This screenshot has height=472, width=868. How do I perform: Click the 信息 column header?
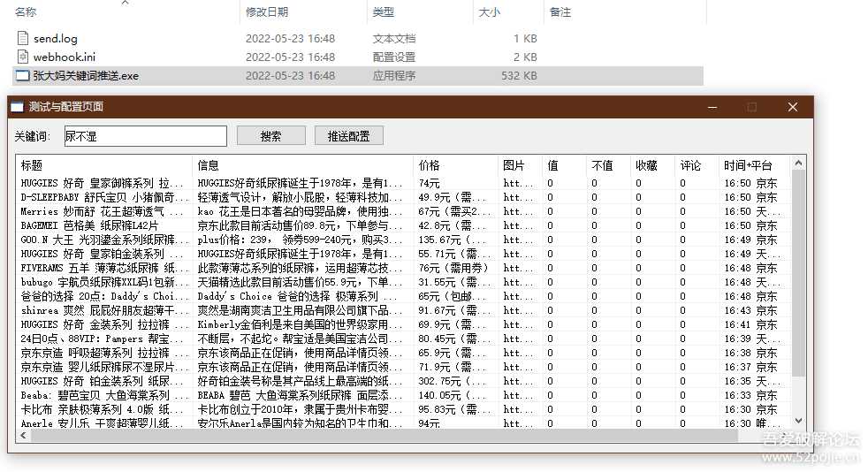[x=303, y=165]
